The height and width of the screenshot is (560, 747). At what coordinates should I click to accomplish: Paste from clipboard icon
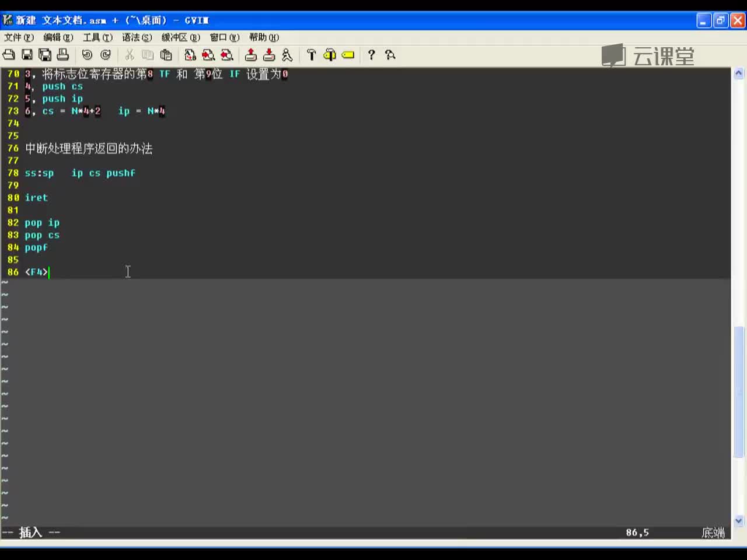[x=166, y=55]
